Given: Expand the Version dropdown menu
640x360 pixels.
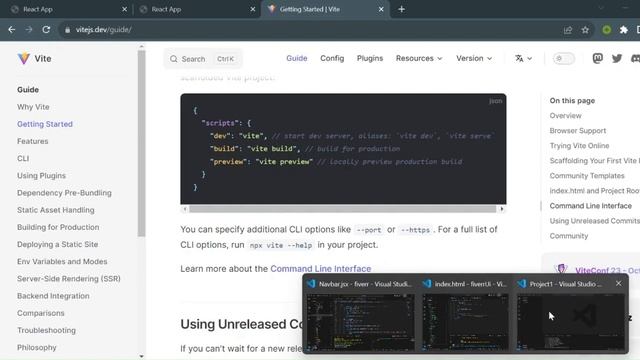Looking at the screenshot, I should point(474,58).
